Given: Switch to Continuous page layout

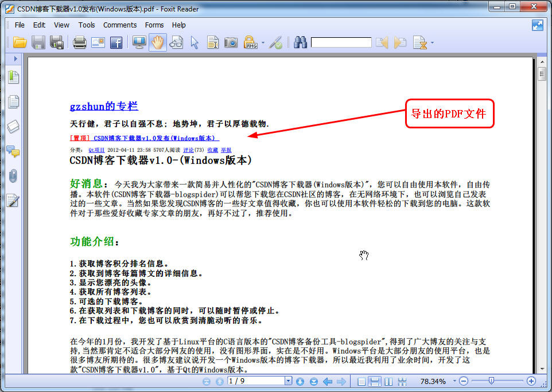Looking at the screenshot, I should coord(375,382).
